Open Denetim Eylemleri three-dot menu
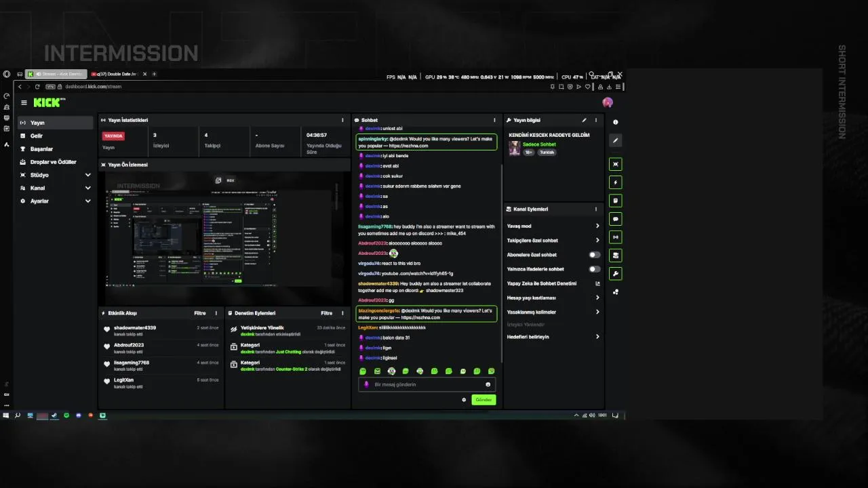The width and height of the screenshot is (868, 488). (343, 313)
